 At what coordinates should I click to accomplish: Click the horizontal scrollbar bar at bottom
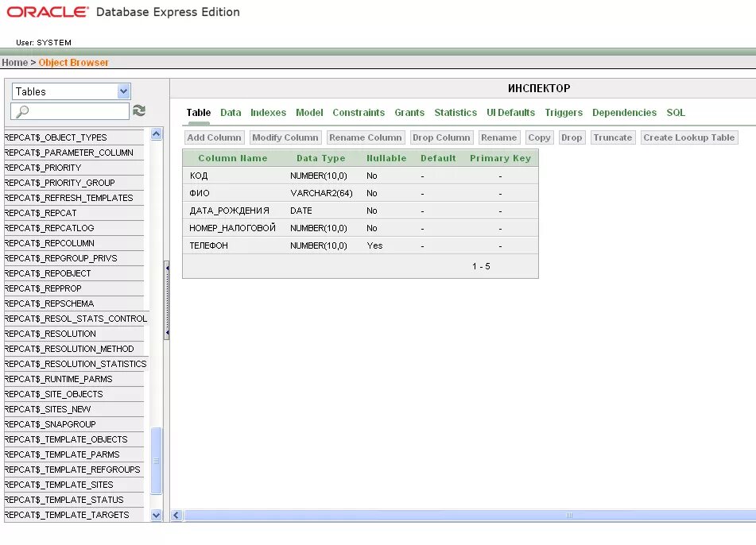(x=470, y=515)
